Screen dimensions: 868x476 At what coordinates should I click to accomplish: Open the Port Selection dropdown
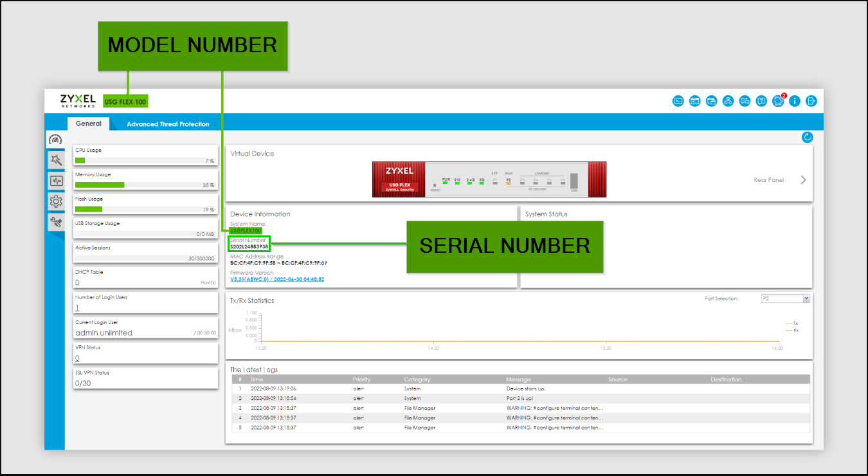pos(785,298)
